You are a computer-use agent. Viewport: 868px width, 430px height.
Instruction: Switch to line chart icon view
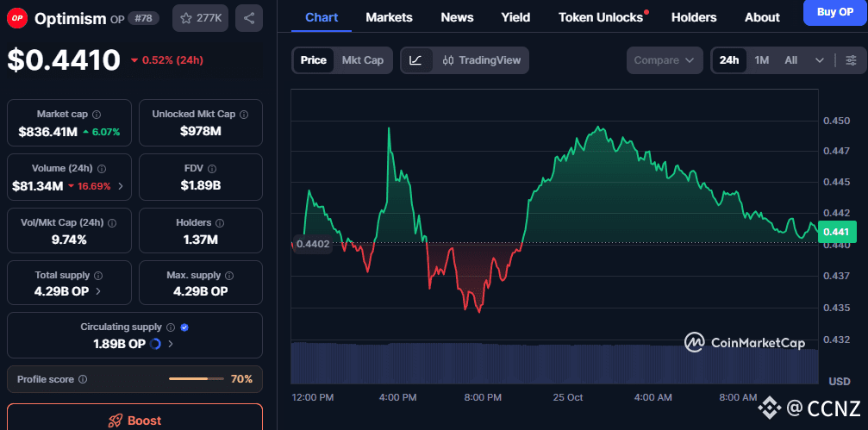[x=415, y=60]
